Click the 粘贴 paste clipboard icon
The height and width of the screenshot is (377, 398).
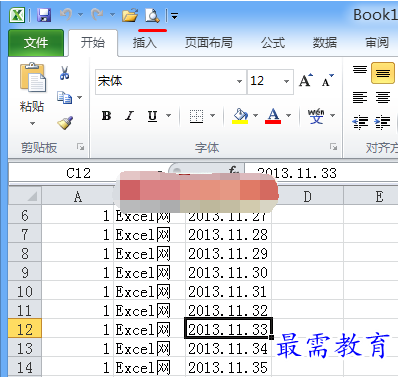(x=32, y=77)
